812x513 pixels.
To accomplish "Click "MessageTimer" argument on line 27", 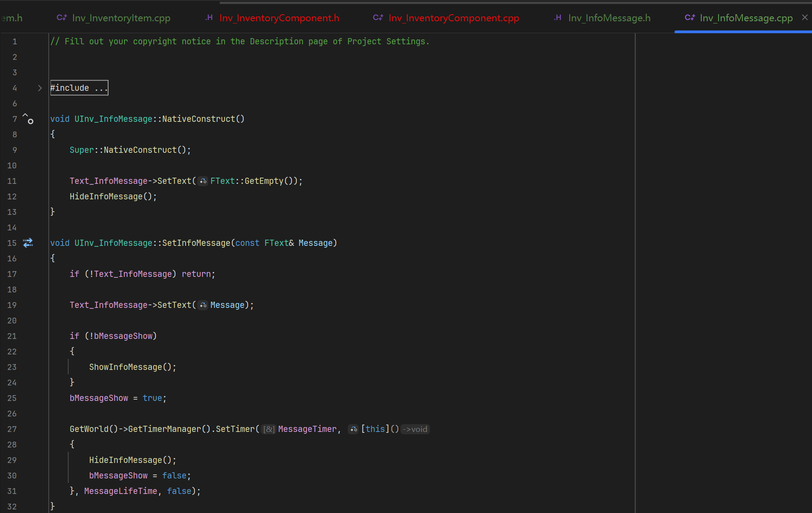I will coord(307,429).
